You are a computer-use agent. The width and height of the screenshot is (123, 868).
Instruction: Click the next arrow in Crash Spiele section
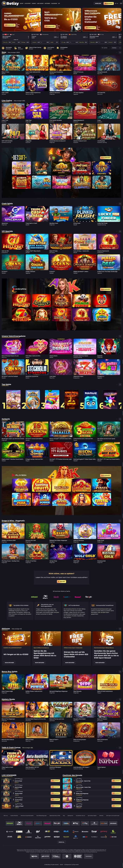coord(120,204)
